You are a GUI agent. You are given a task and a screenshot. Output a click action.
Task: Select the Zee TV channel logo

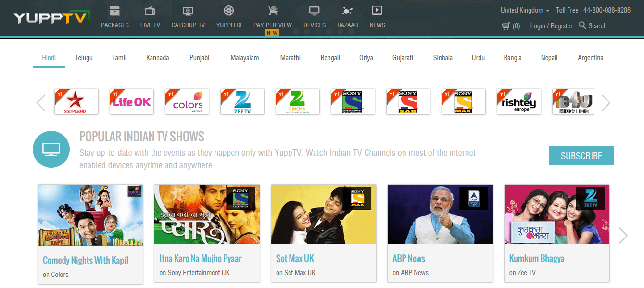pyautogui.click(x=242, y=102)
